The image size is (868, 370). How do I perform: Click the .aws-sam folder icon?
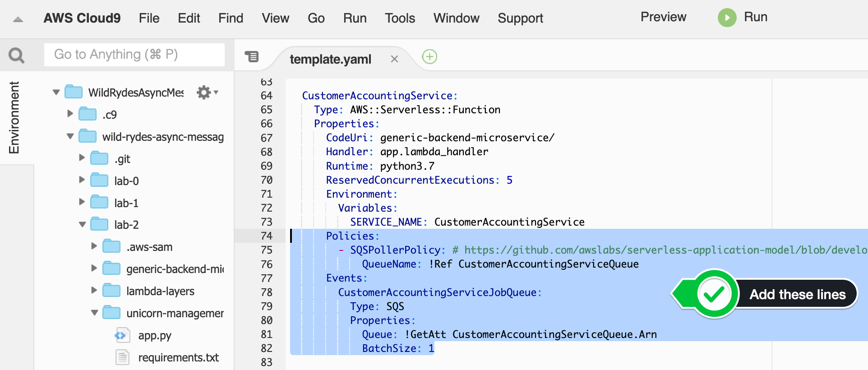click(x=111, y=247)
